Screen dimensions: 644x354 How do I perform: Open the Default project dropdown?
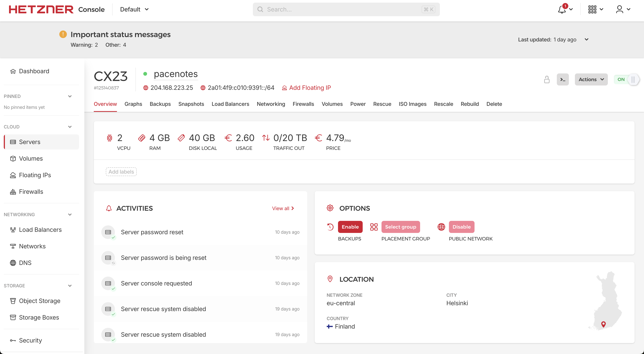pos(134,9)
